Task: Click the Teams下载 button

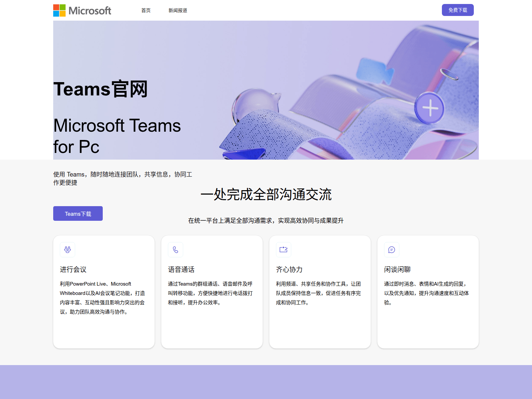Action: coord(77,213)
